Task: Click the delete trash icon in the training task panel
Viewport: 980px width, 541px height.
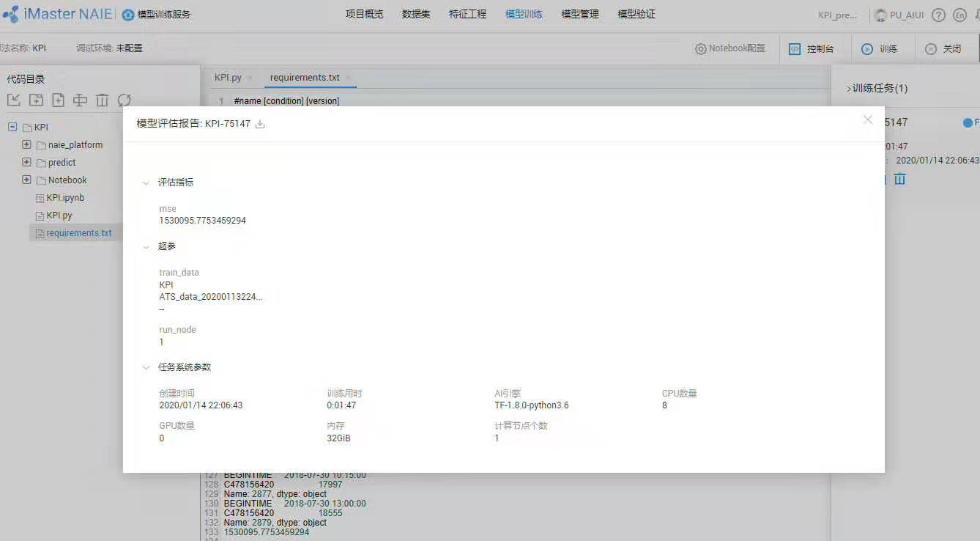Action: tap(899, 179)
